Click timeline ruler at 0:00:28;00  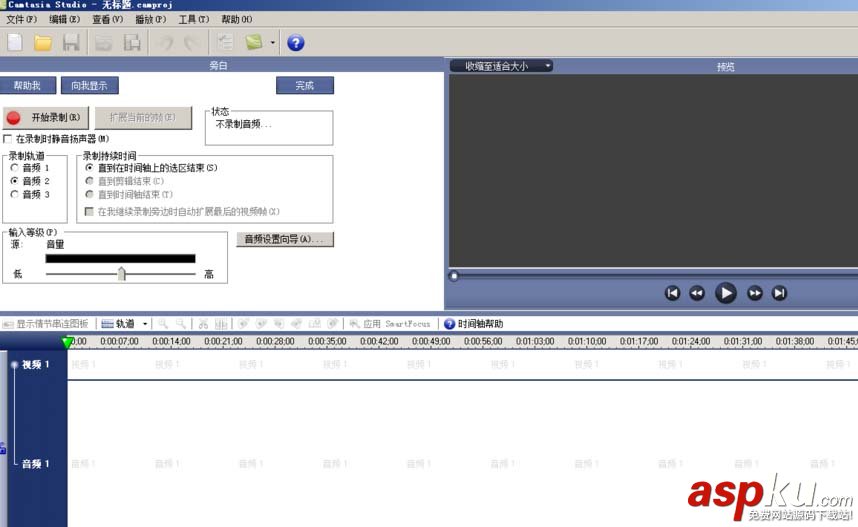[275, 341]
